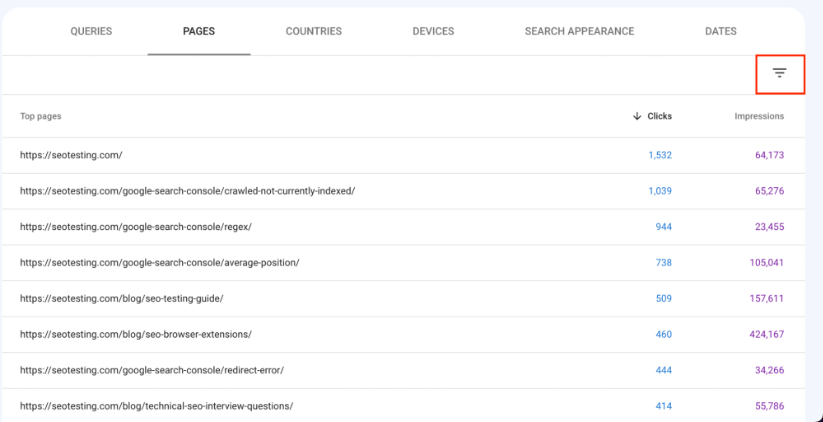The height and width of the screenshot is (422, 823).
Task: Open the seo-testing-guide blog row
Action: pos(403,298)
